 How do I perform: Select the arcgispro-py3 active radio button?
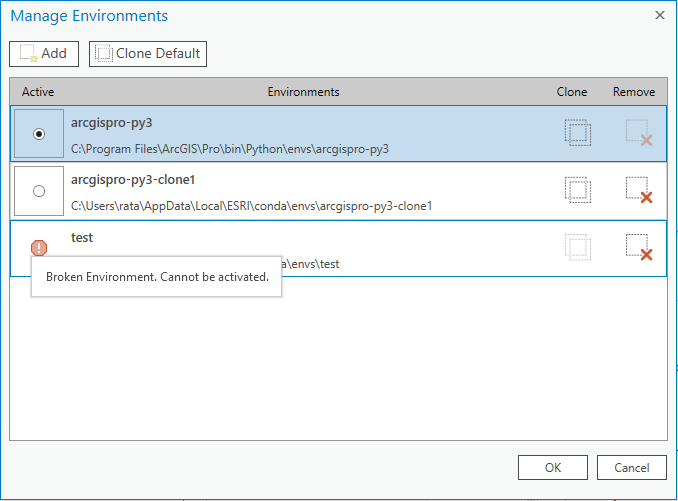39,134
